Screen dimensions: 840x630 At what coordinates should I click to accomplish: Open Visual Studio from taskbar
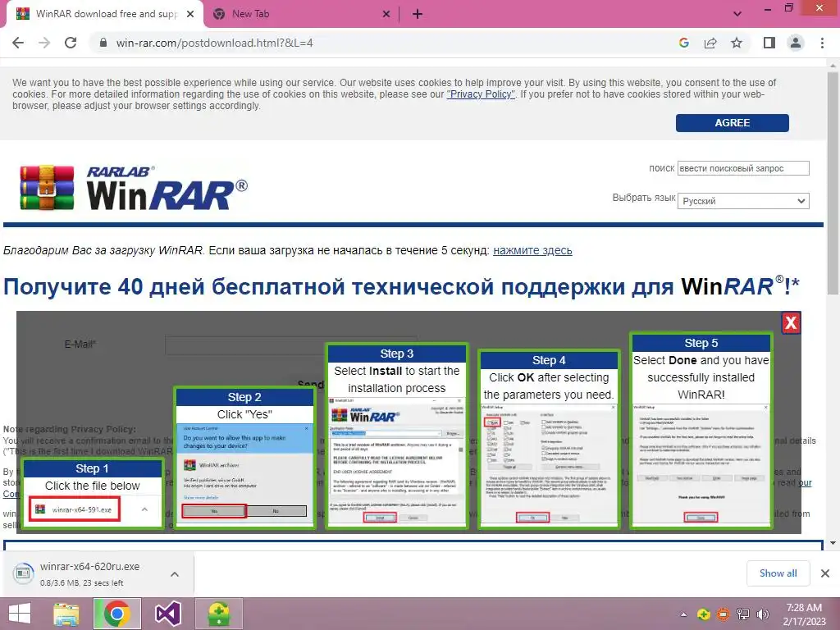pyautogui.click(x=167, y=614)
